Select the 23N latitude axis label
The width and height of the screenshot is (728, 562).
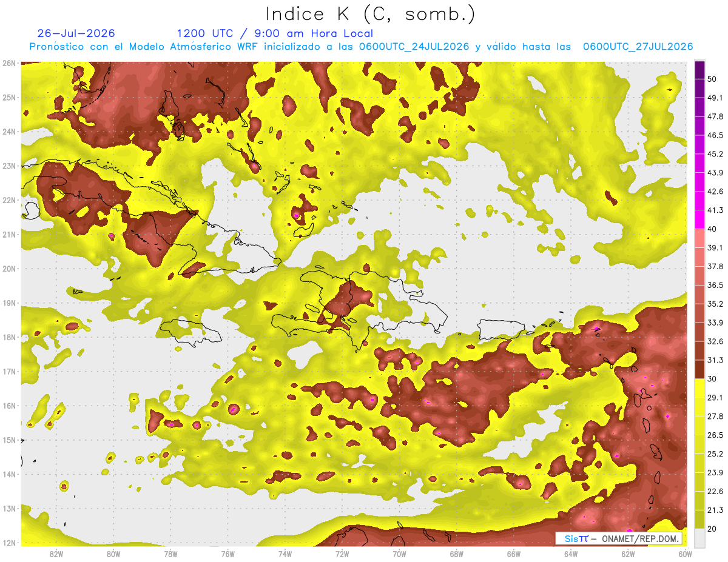pos(8,166)
